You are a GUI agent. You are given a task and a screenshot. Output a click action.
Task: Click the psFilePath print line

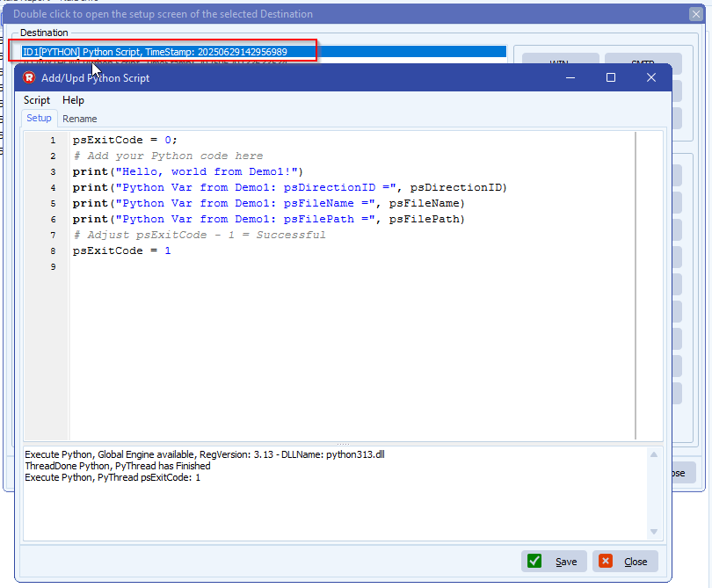point(269,220)
